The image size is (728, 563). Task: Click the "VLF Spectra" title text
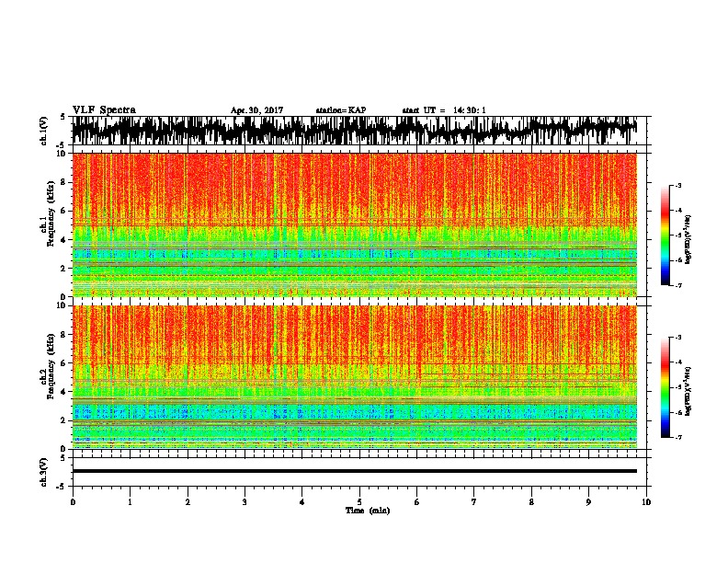point(104,110)
